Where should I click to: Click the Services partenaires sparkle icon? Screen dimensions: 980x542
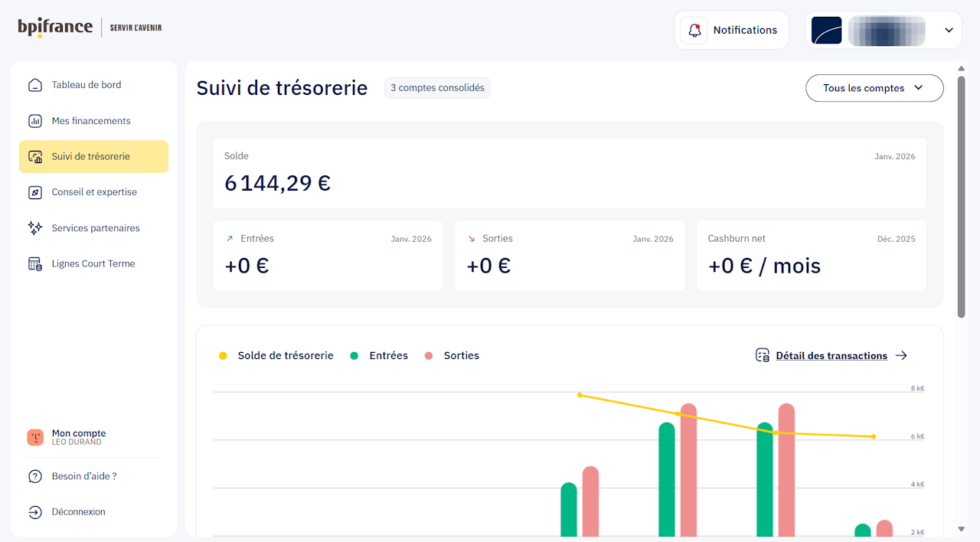(x=35, y=228)
